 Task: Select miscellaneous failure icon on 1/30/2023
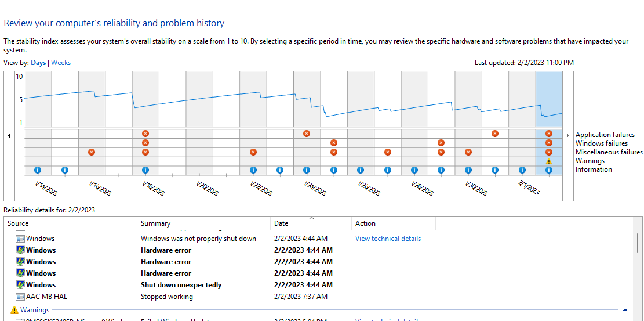[x=468, y=152]
